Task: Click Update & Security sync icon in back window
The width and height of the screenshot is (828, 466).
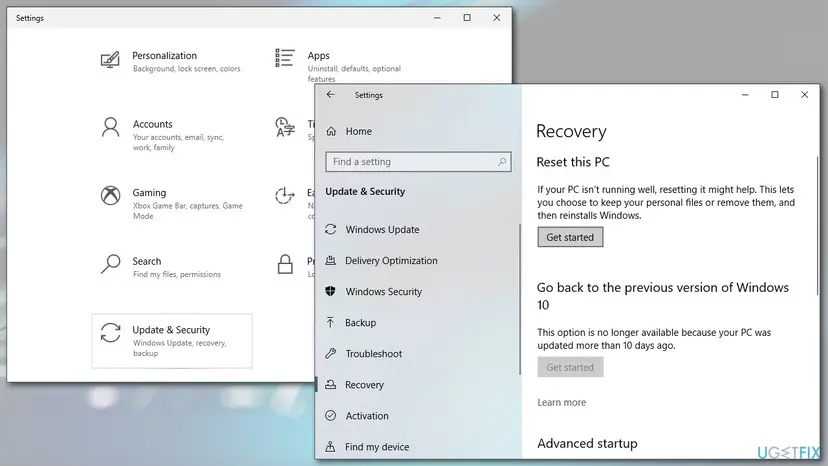Action: tap(110, 333)
